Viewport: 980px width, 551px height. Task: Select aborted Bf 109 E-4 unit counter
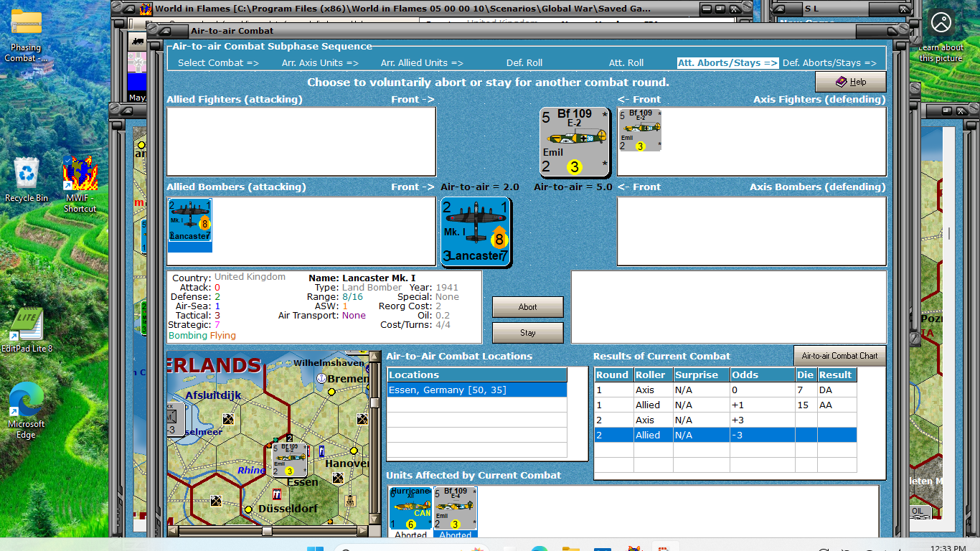pos(455,508)
